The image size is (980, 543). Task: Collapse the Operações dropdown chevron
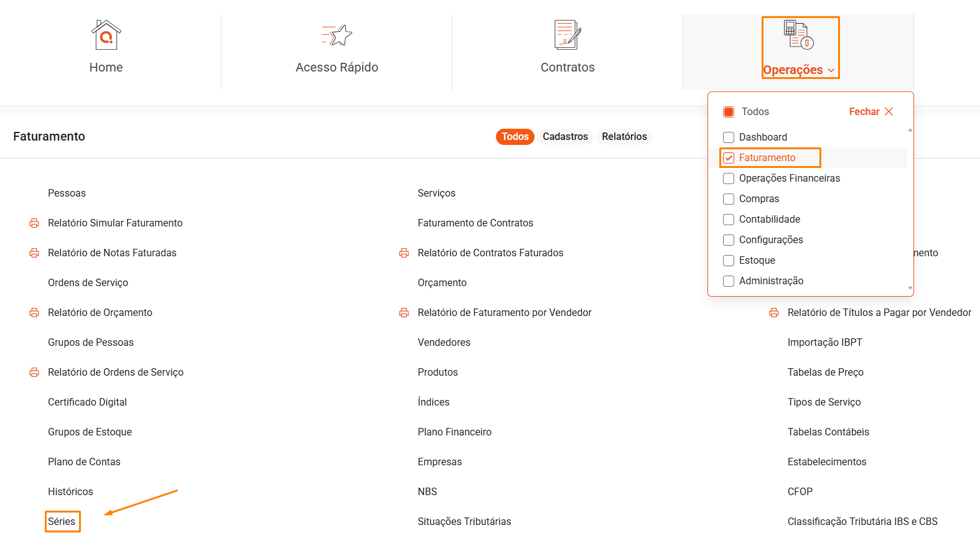coord(831,70)
